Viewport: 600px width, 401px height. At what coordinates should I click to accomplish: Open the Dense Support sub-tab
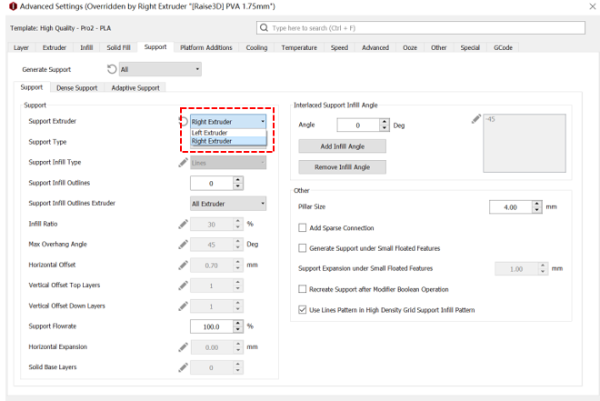tap(77, 88)
